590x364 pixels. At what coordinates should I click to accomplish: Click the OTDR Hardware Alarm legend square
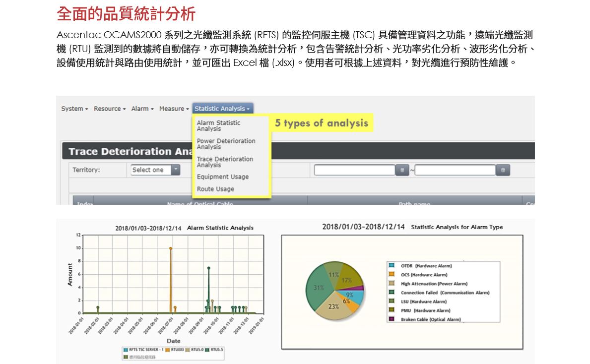(392, 266)
